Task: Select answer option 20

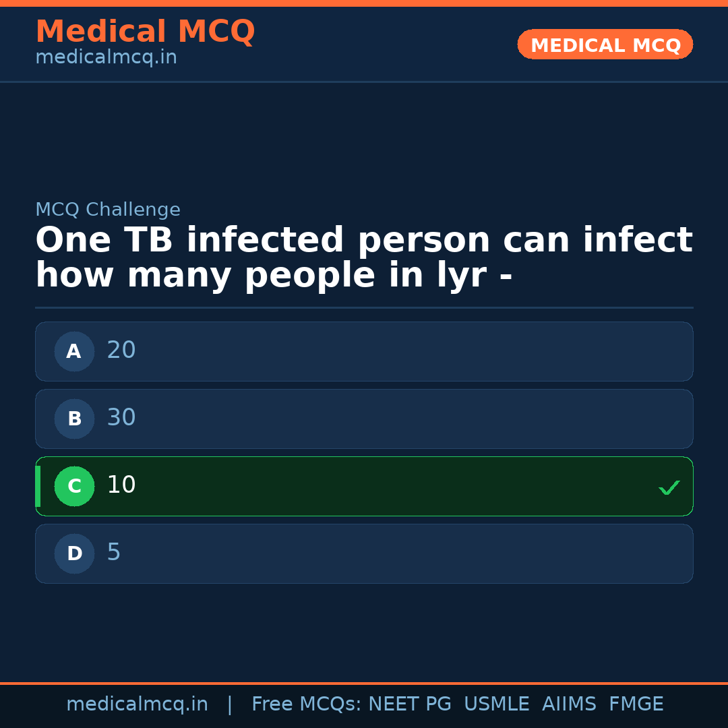Action: pyautogui.click(x=364, y=351)
